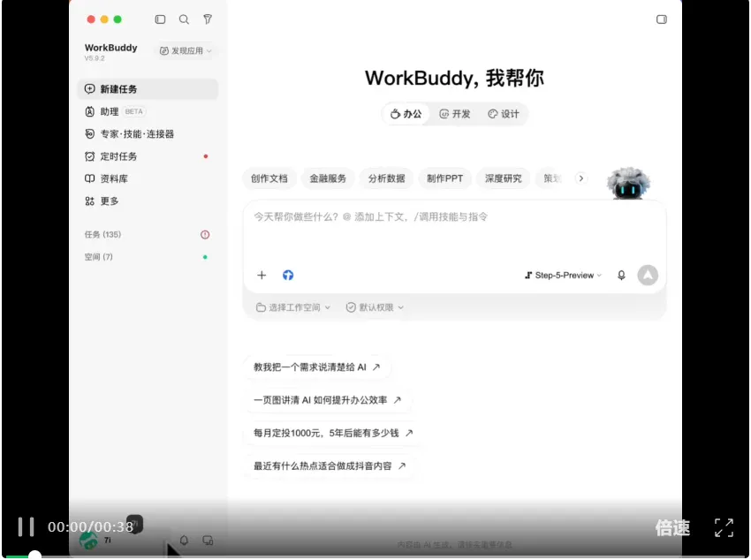Choose the 分析数据 chip
This screenshot has height=560, width=751.
coord(386,178)
